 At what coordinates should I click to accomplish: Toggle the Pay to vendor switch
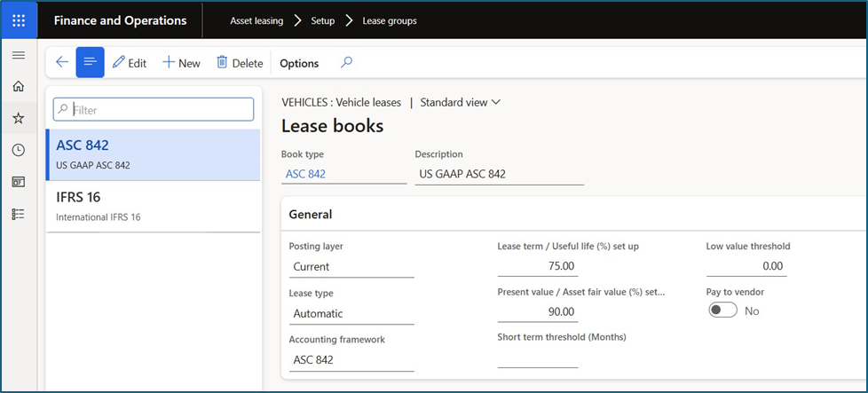pyautogui.click(x=722, y=311)
